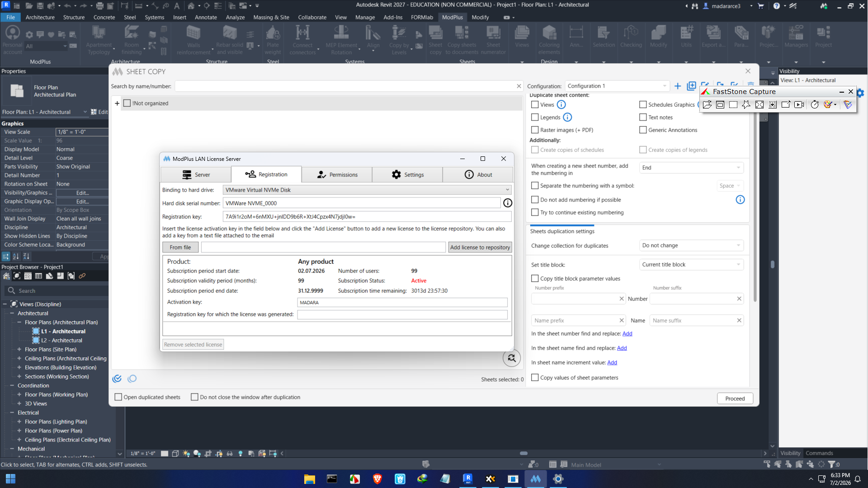Select all sheets check icon
The width and height of the screenshot is (868, 488).
point(117,379)
